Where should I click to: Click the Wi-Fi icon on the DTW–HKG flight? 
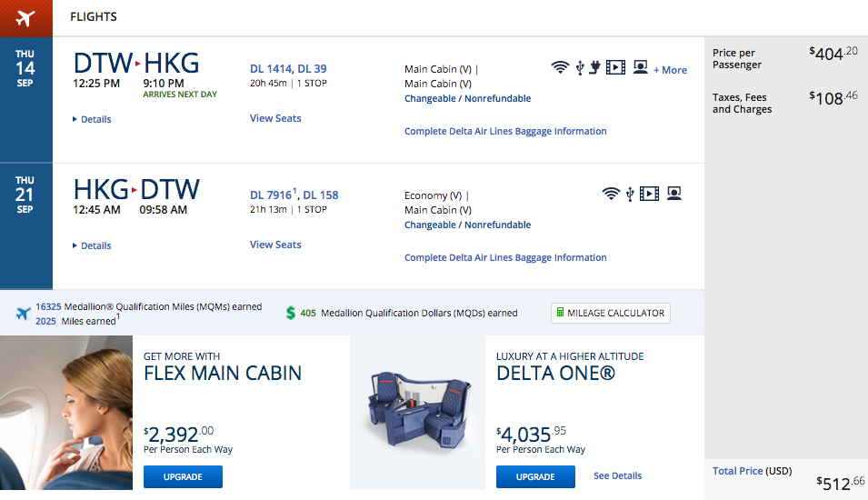[560, 67]
